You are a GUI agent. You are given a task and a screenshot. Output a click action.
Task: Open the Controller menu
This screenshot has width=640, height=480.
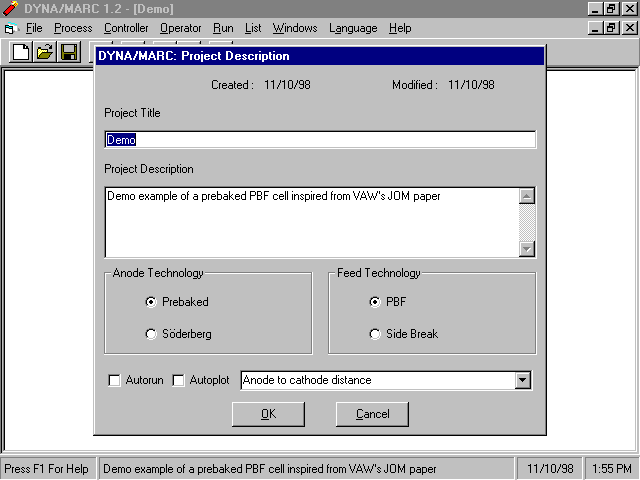click(126, 28)
